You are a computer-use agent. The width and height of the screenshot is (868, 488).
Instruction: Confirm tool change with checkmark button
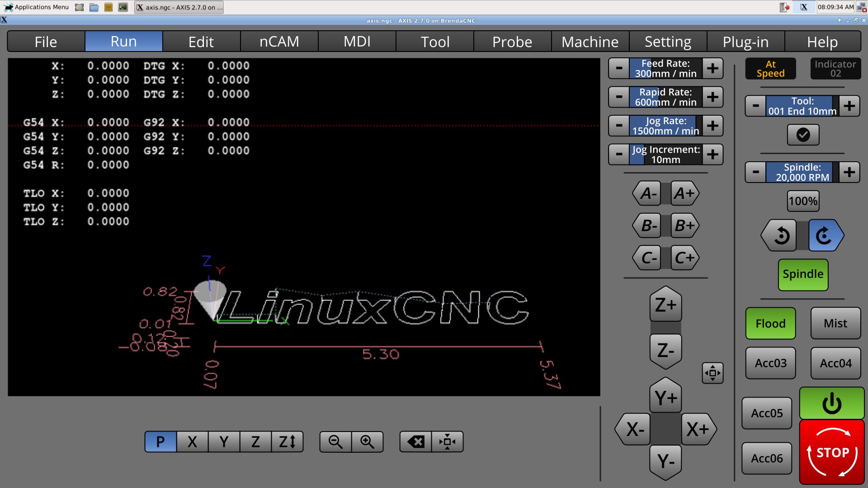pos(803,135)
